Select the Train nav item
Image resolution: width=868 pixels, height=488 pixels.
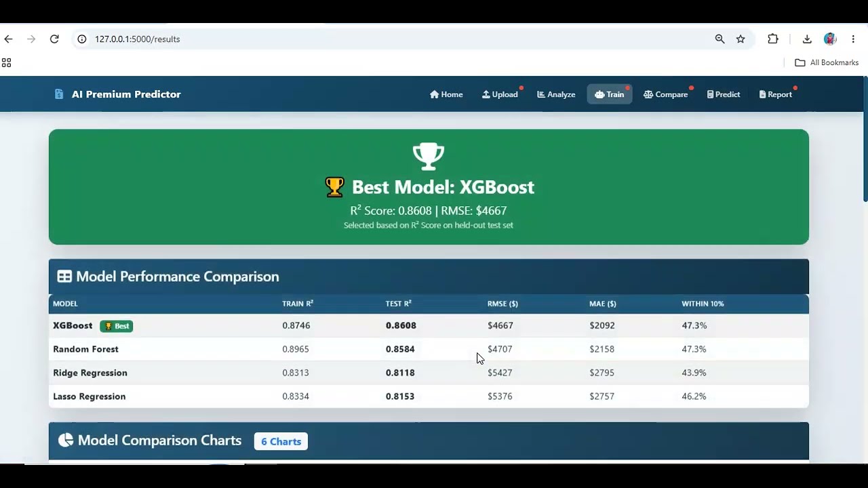(610, 94)
